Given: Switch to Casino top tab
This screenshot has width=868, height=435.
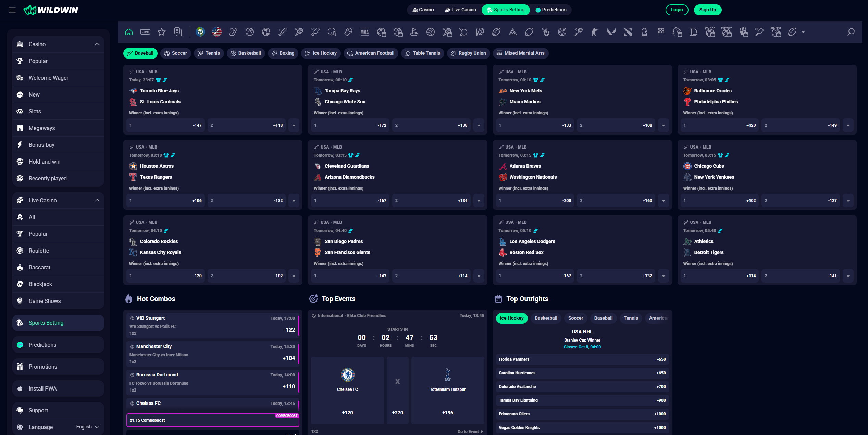Looking at the screenshot, I should (423, 10).
